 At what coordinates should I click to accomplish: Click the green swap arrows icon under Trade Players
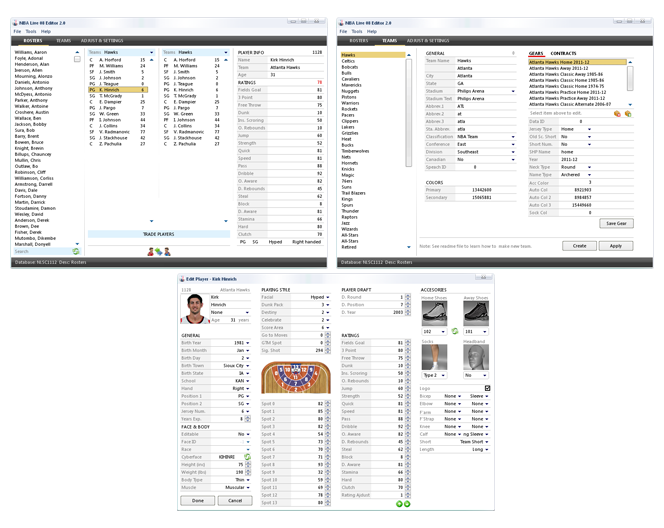coord(158,252)
